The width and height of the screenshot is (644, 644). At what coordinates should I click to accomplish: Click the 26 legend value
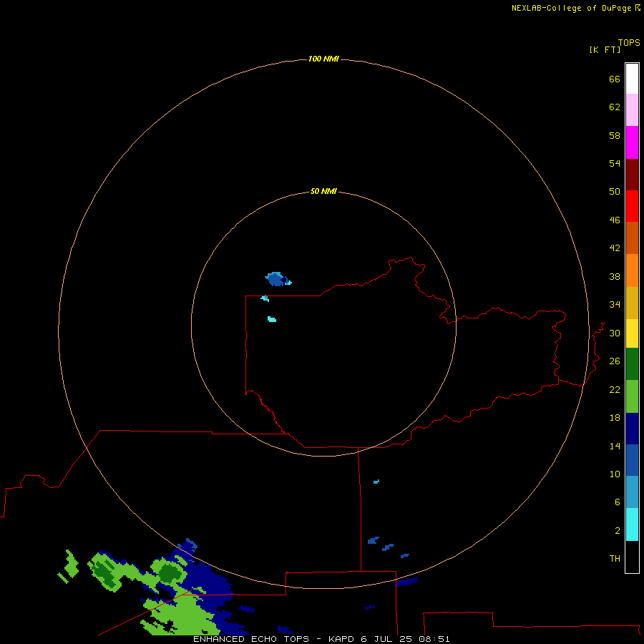click(615, 361)
